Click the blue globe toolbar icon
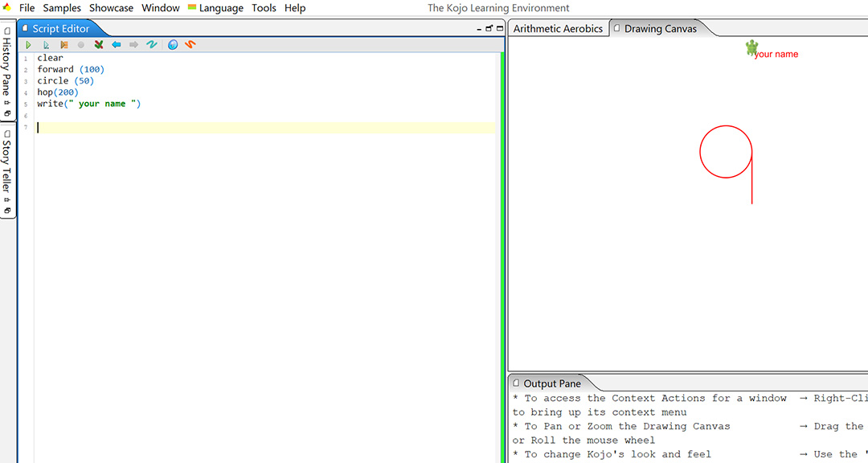The width and height of the screenshot is (868, 463). point(173,45)
